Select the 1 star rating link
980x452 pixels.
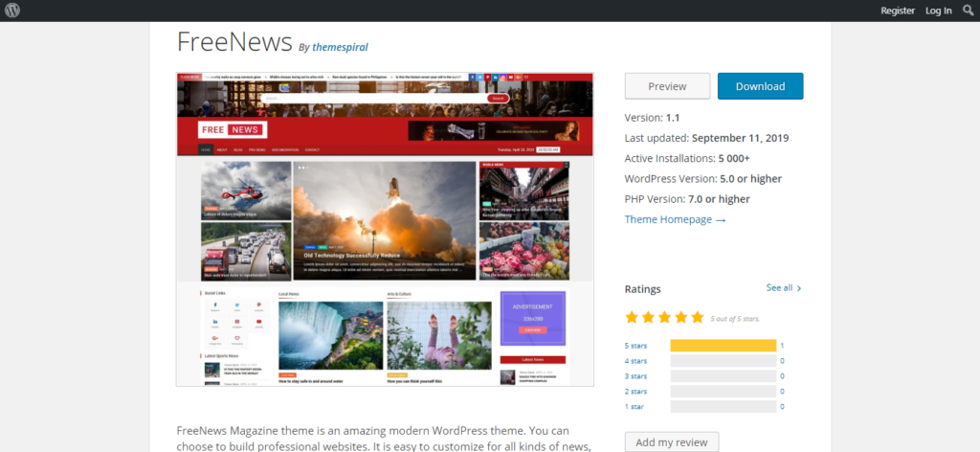[x=634, y=406]
